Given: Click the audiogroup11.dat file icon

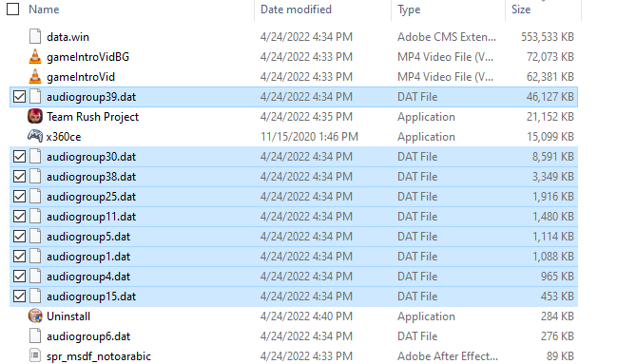Looking at the screenshot, I should pos(35,216).
